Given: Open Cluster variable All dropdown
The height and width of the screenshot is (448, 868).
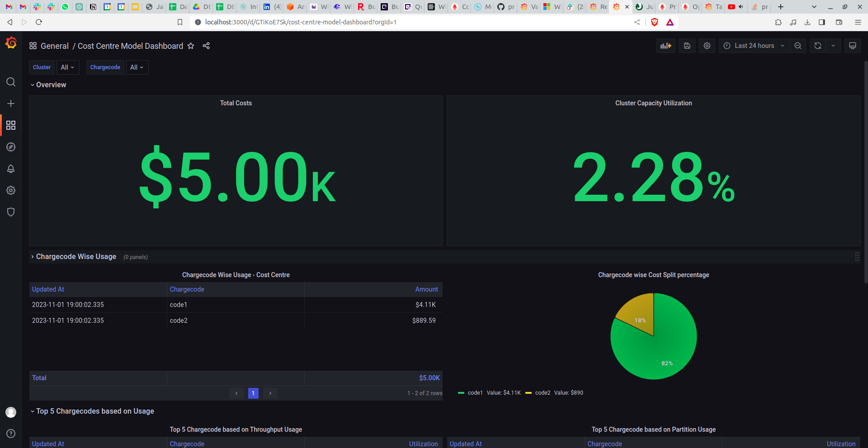Looking at the screenshot, I should click(x=68, y=67).
